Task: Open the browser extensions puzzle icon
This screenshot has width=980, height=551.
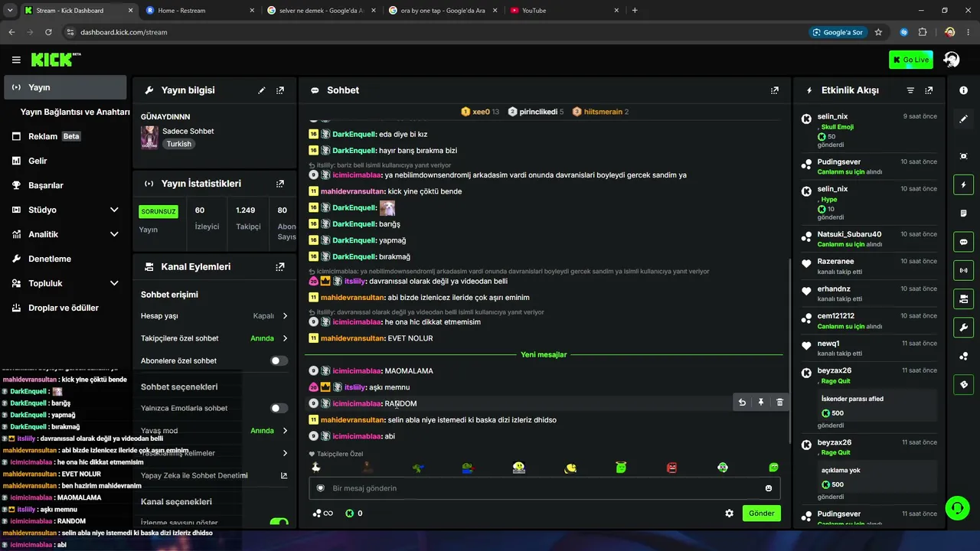Action: tap(923, 32)
